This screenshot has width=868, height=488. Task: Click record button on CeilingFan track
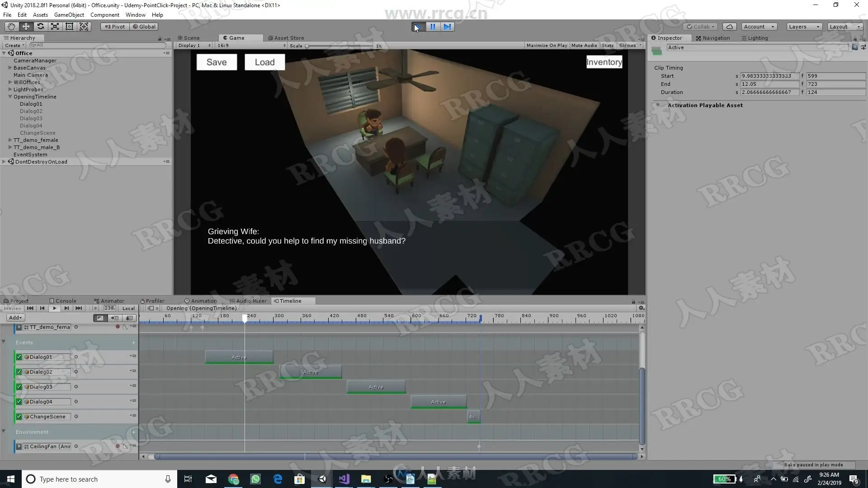[x=118, y=446]
